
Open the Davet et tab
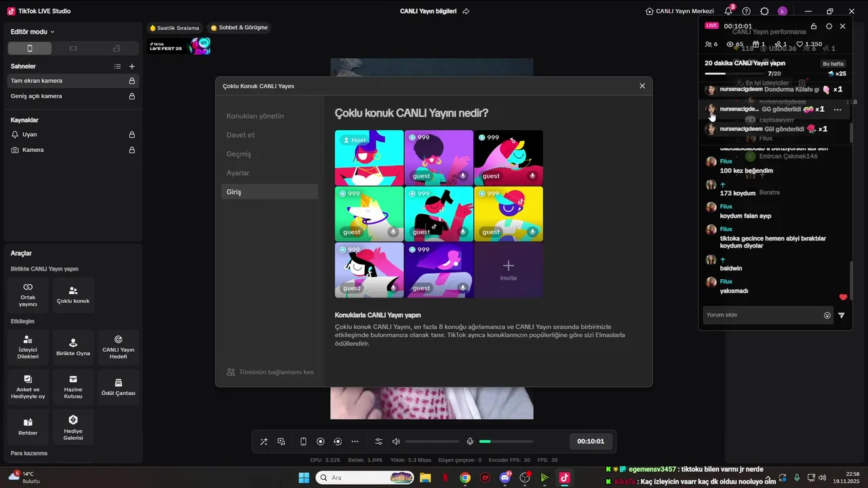(x=269, y=135)
